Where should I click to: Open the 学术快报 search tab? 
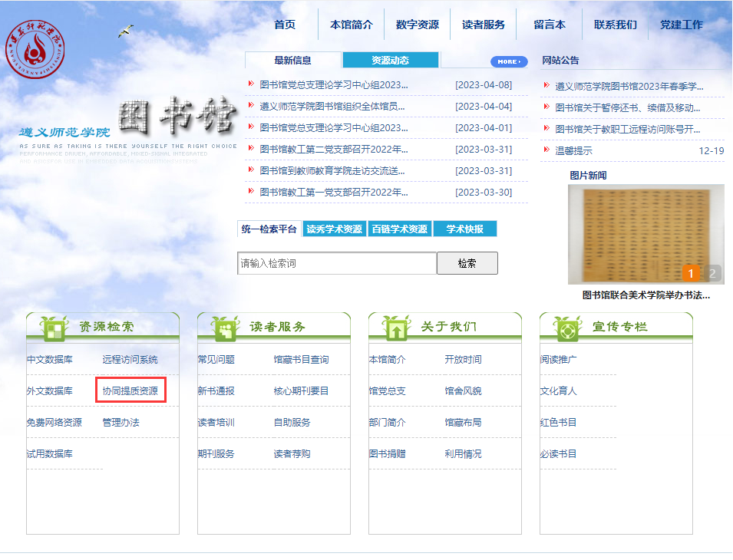pos(464,229)
